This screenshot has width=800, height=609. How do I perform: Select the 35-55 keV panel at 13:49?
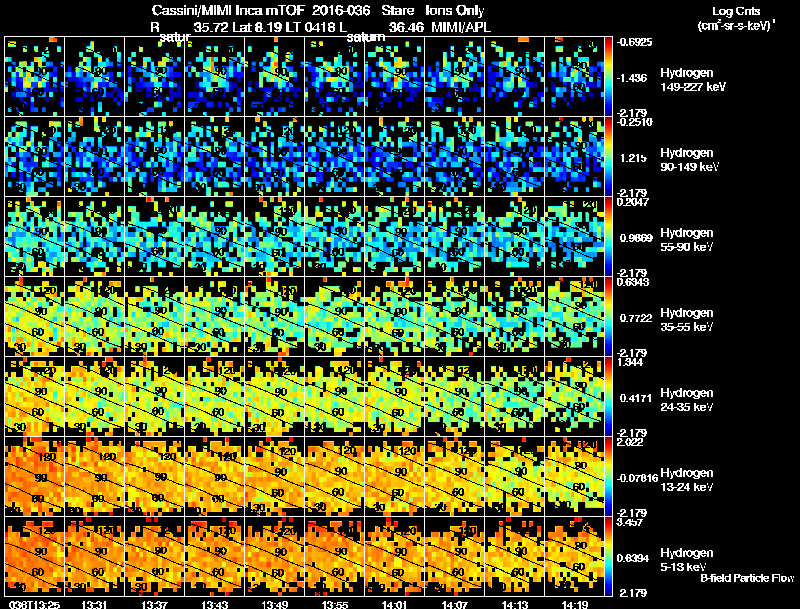pyautogui.click(x=275, y=317)
